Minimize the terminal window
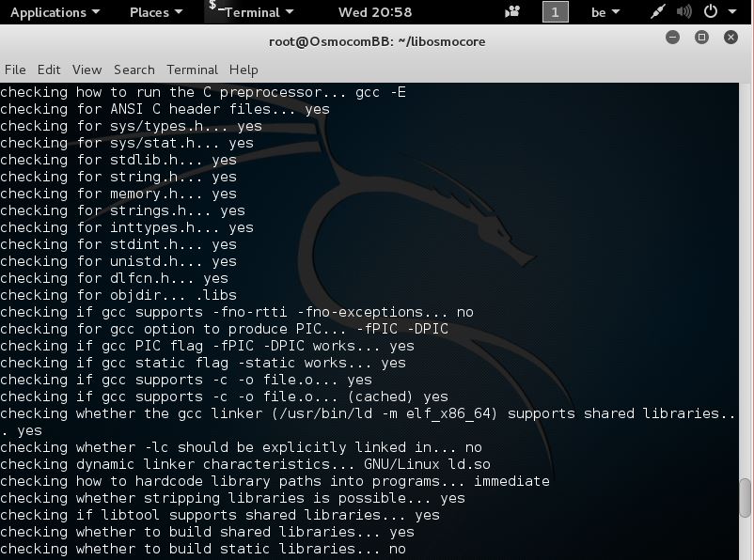Image resolution: width=754 pixels, height=560 pixels. point(672,37)
